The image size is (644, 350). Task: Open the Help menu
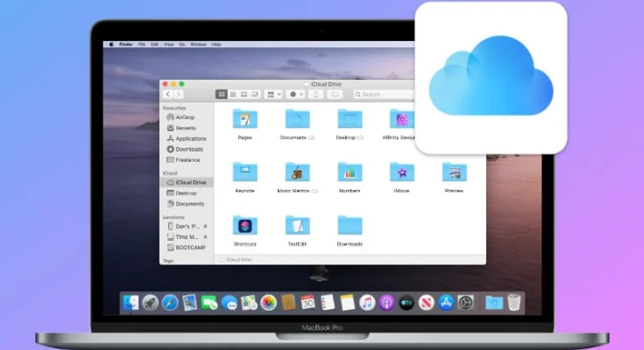click(216, 45)
